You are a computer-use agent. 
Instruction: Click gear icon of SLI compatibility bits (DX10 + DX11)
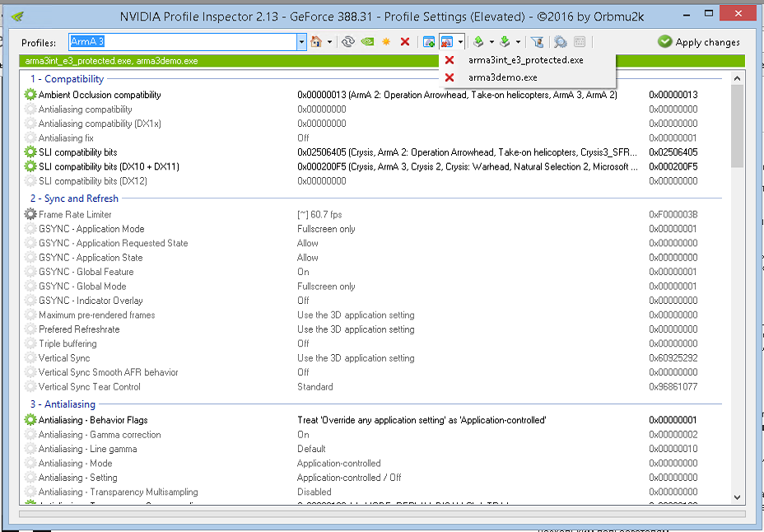tap(30, 166)
